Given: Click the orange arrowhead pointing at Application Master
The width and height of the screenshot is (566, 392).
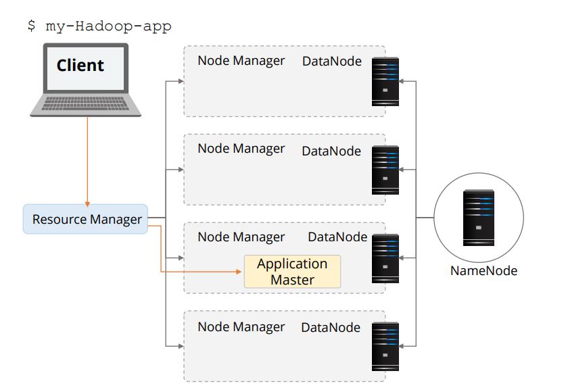Looking at the screenshot, I should click(238, 272).
